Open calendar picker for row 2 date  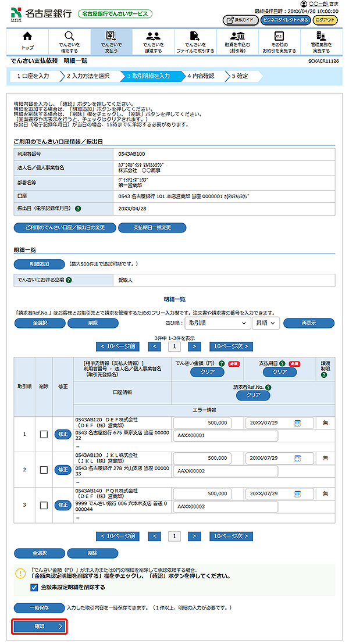(297, 458)
